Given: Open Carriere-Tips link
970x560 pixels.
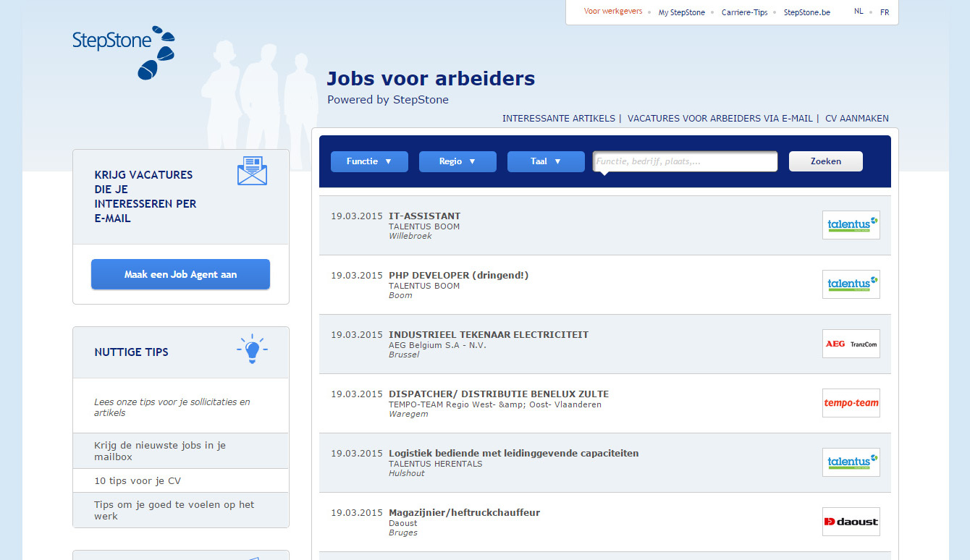Looking at the screenshot, I should coord(744,12).
